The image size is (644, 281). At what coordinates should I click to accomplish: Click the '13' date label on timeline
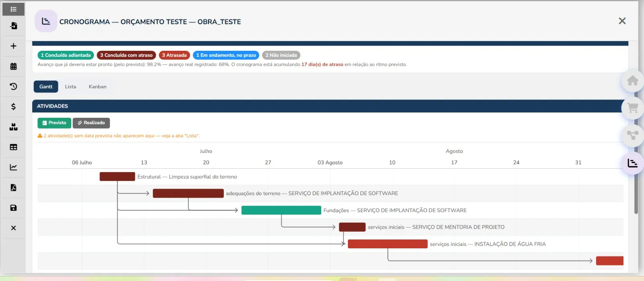click(144, 162)
